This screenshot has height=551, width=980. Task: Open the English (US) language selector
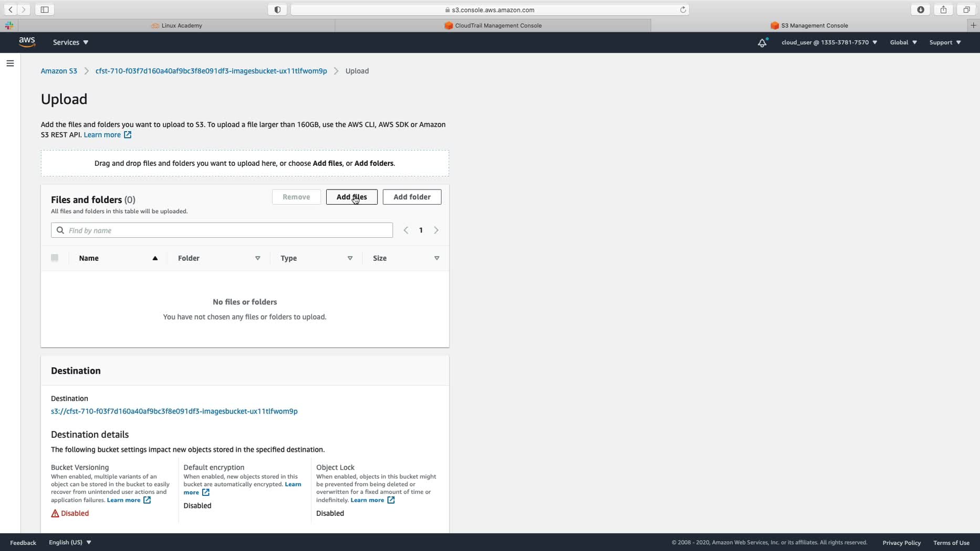pyautogui.click(x=70, y=542)
